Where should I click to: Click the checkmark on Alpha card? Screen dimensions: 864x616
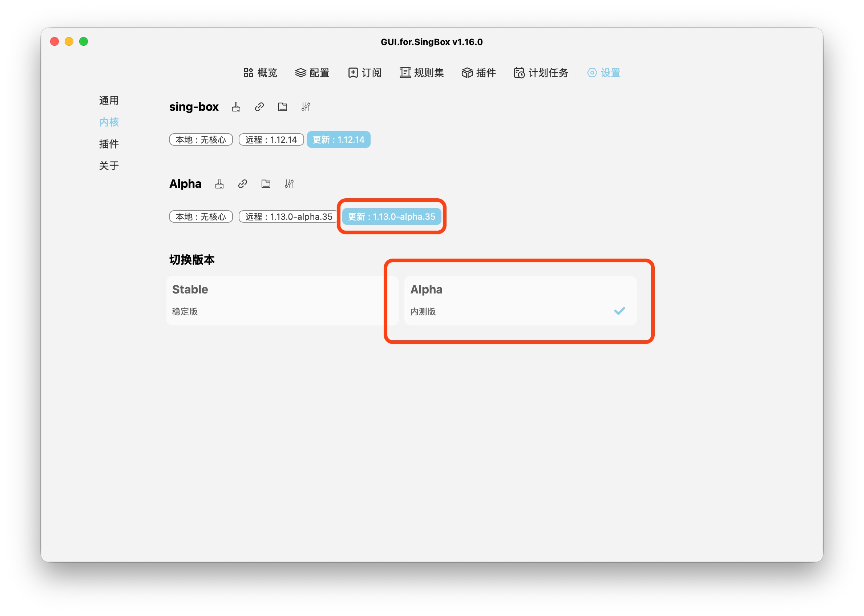(x=619, y=311)
